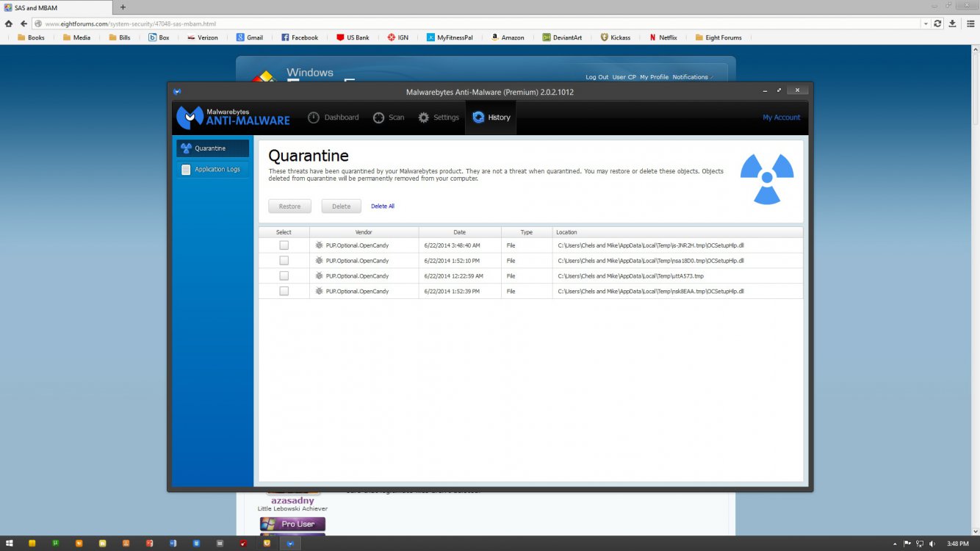This screenshot has width=980, height=551.
Task: Tick the checkbox for the nsk8EAA.tmp entry
Action: click(x=284, y=292)
